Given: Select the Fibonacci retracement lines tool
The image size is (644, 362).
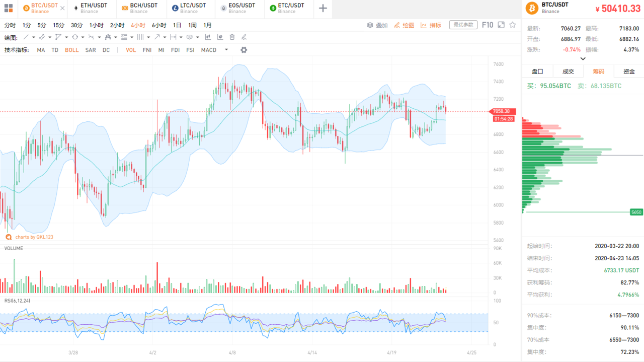Looking at the screenshot, I should 124,37.
